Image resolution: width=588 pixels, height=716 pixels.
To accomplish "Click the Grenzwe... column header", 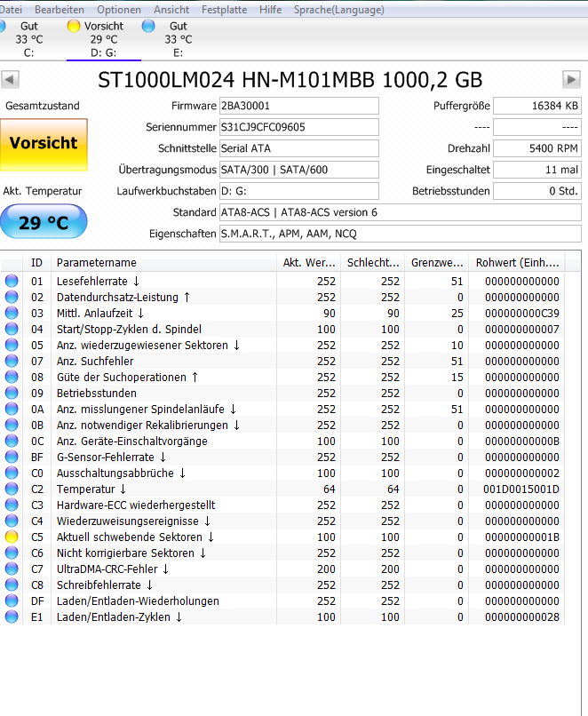I will click(437, 263).
